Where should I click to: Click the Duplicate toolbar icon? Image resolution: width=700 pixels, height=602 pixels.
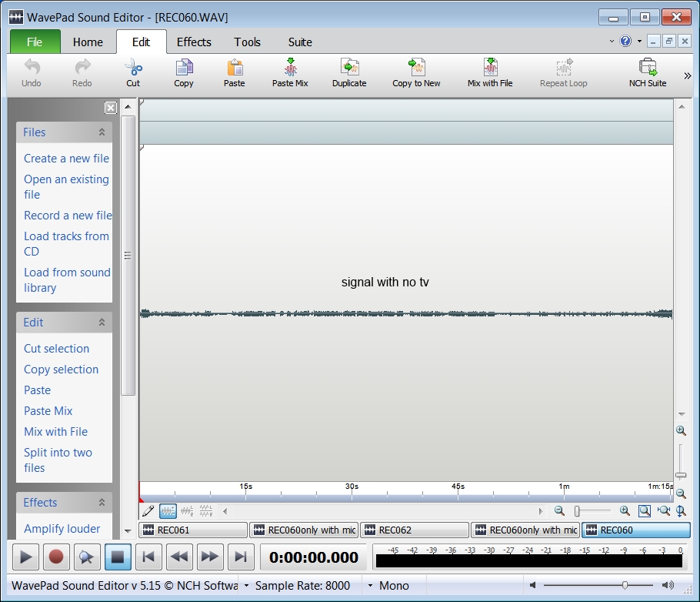(349, 68)
